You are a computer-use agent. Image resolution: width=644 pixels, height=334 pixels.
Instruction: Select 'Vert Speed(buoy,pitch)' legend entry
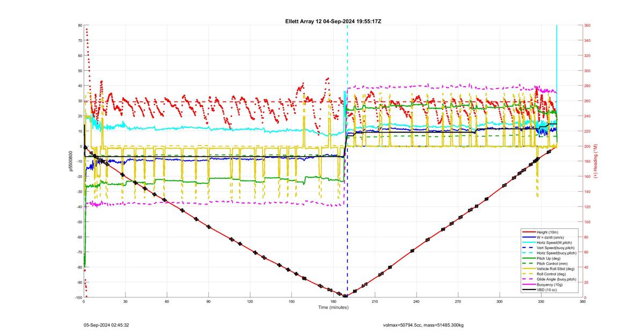[x=548, y=248]
